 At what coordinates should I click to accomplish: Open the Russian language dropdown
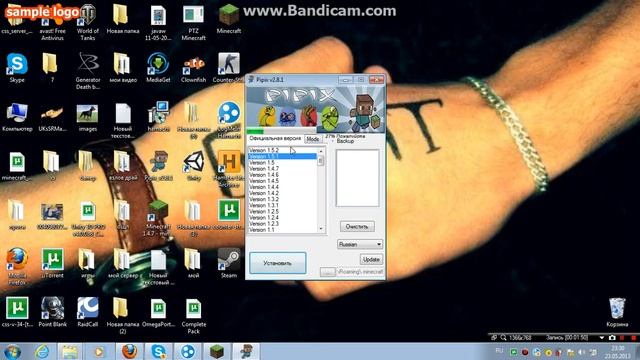pos(360,244)
